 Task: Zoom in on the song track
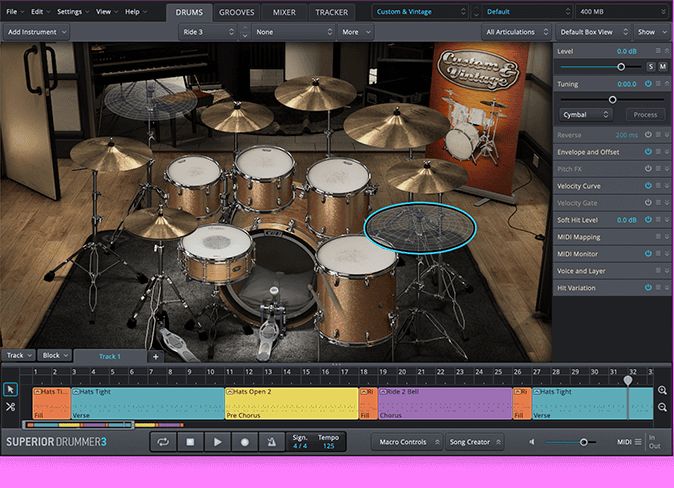662,390
